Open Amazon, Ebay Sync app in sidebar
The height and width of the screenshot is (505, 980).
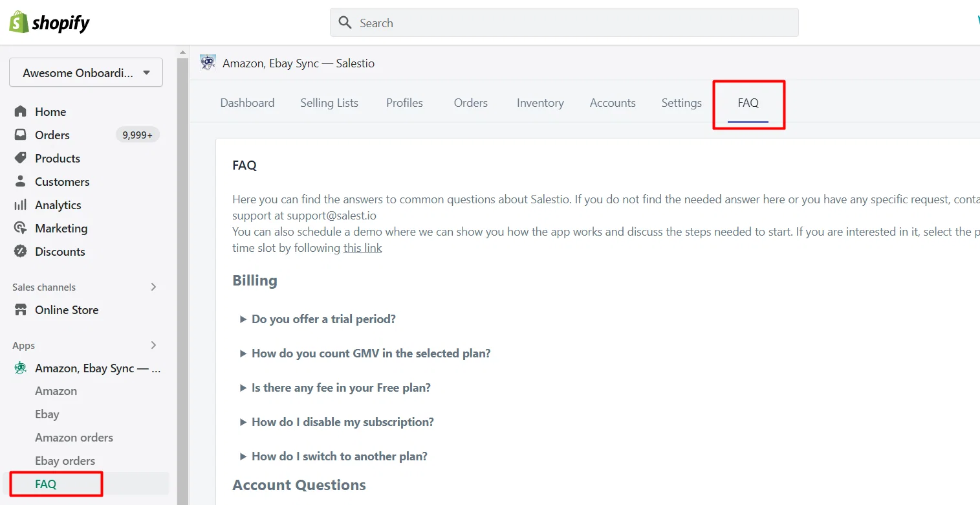point(98,368)
